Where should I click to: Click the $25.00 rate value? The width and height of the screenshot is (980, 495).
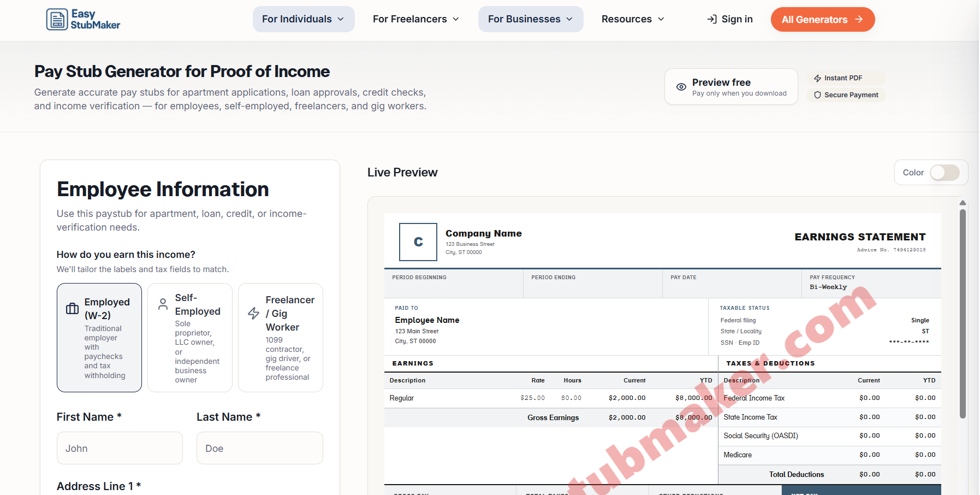click(532, 398)
